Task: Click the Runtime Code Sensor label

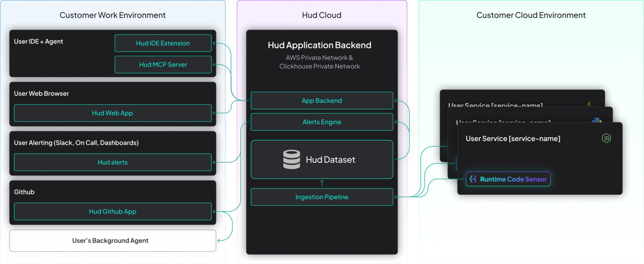Action: tap(513, 179)
